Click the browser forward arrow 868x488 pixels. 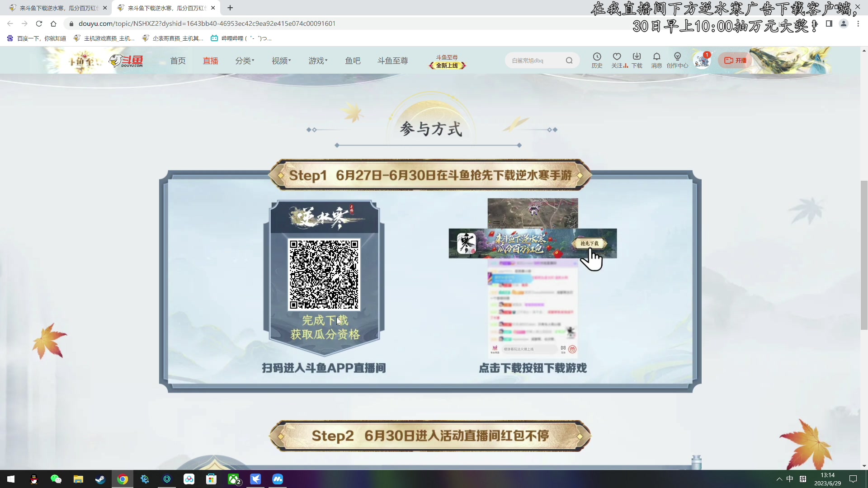24,23
